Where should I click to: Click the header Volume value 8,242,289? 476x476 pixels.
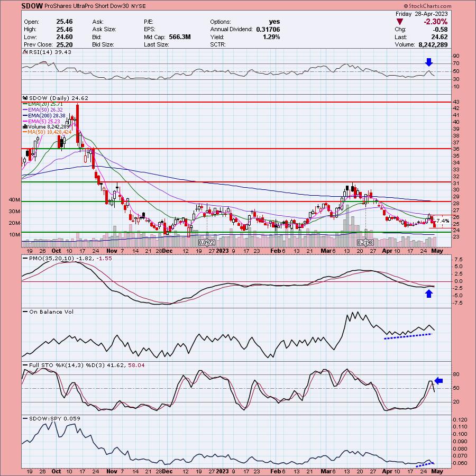[x=433, y=44]
